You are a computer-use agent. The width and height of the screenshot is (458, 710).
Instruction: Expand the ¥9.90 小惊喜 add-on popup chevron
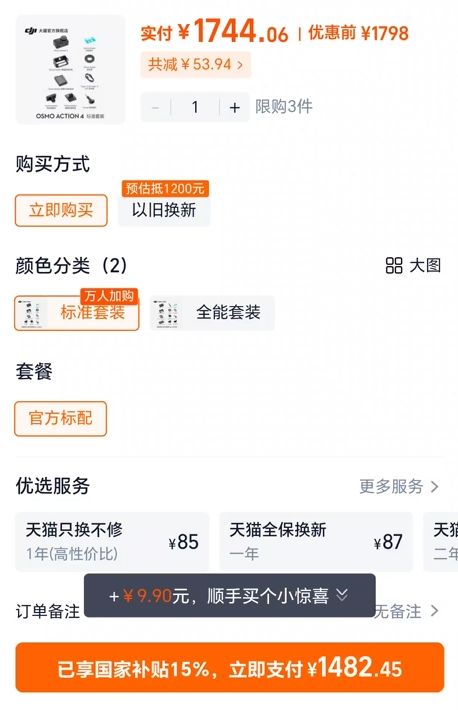(x=342, y=595)
